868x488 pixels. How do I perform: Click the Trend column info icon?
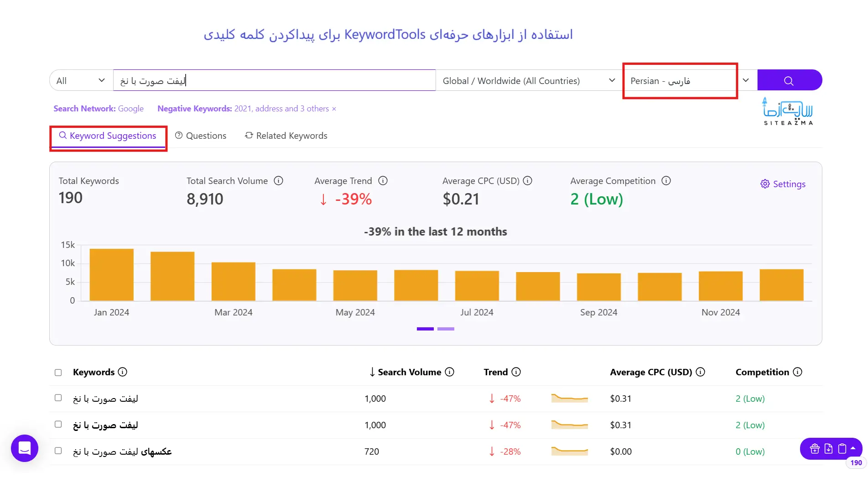tap(516, 372)
